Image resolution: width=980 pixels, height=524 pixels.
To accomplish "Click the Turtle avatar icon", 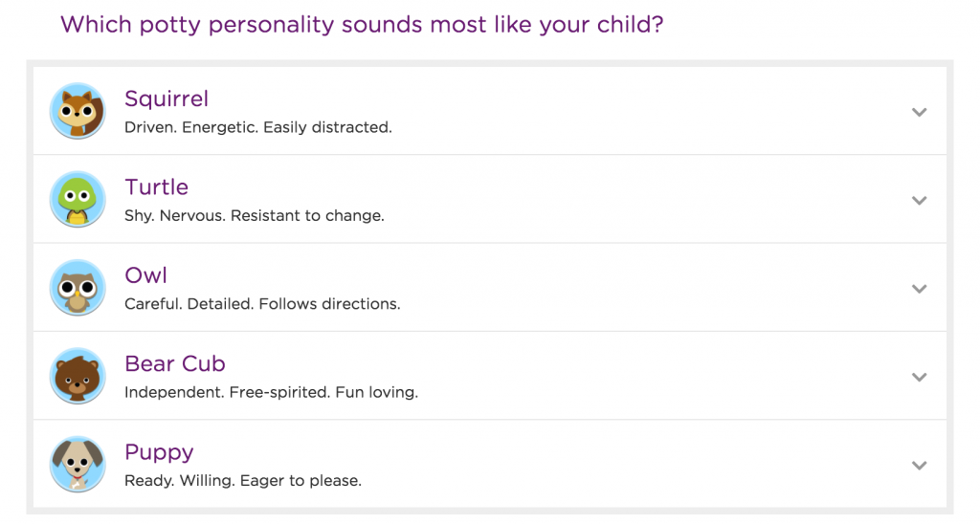I will click(x=78, y=199).
